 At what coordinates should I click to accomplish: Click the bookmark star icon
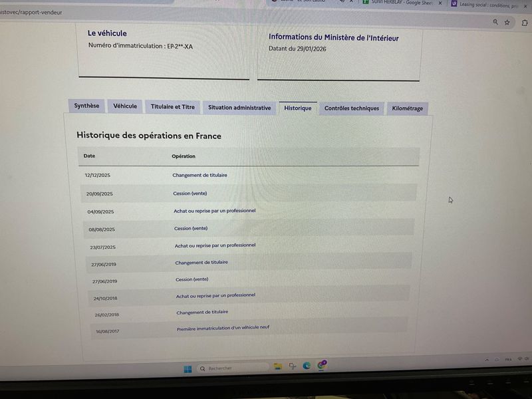coord(507,22)
